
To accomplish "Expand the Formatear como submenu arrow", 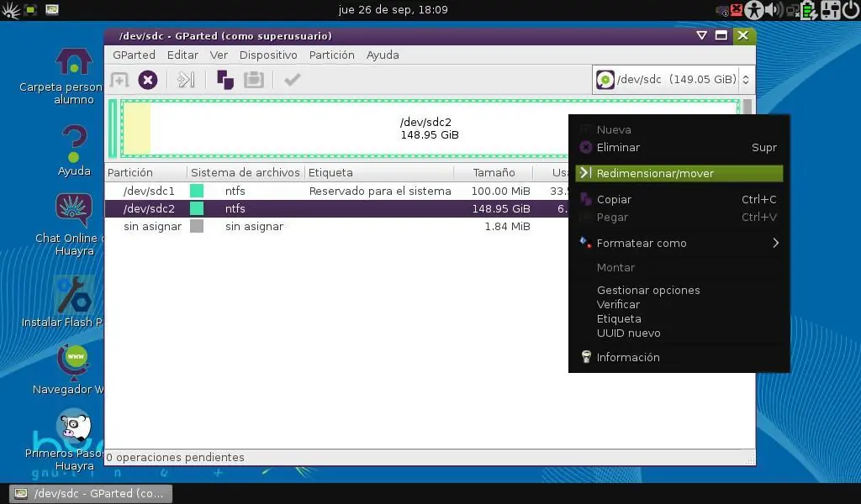I will pos(775,243).
